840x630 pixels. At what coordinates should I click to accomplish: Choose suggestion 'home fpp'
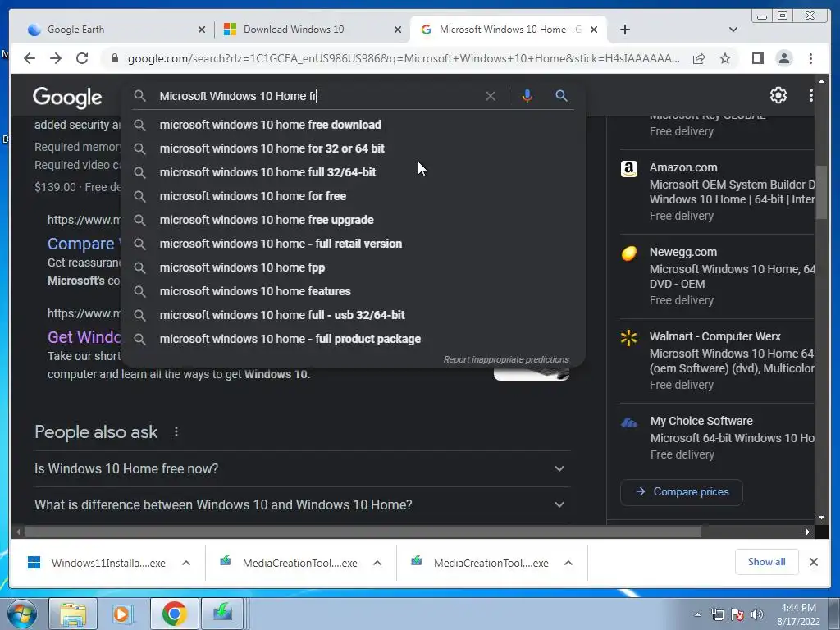(354, 267)
